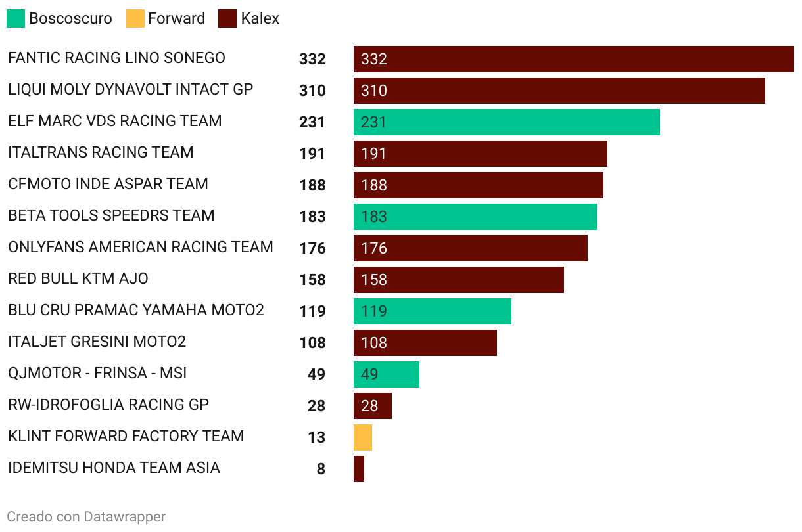Screen dimensions: 802x532
Task: Click the green Boscoscuro legend swatch
Action: click(16, 18)
